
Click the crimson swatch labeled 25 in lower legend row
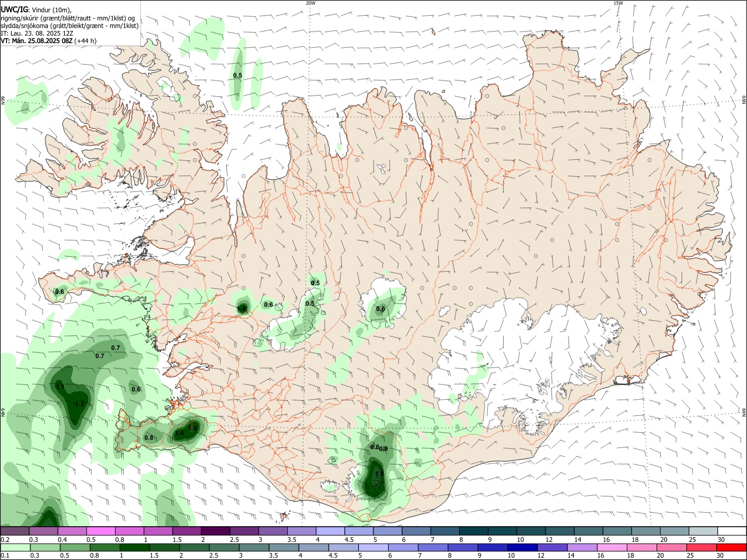pos(701,547)
